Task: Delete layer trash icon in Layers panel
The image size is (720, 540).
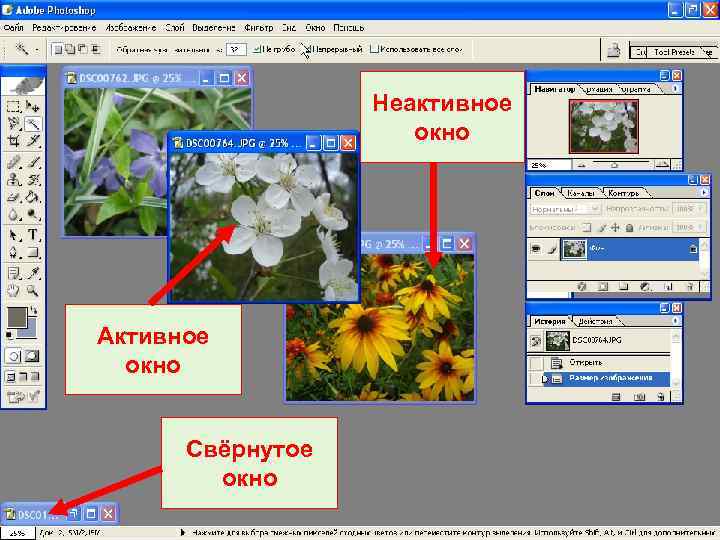Action: click(690, 287)
